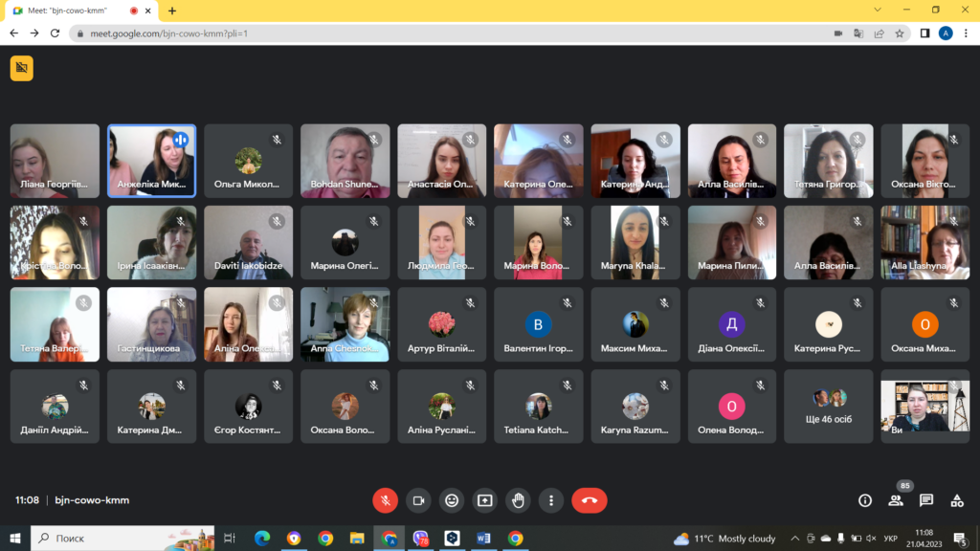The width and height of the screenshot is (980, 551).
Task: Open a new browser tab
Action: [172, 11]
